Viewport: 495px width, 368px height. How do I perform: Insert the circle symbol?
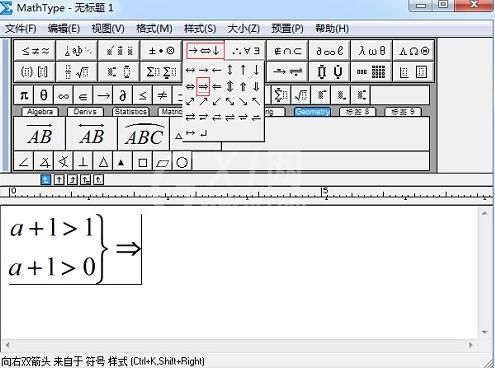(x=182, y=162)
